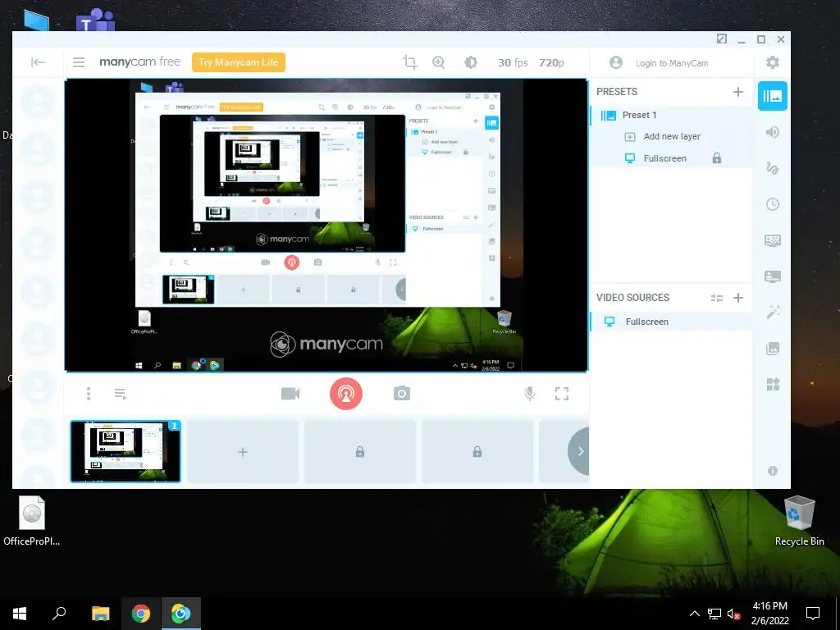Click the ManyCam taskbar icon
Screen dimensions: 840x630
coord(181,614)
